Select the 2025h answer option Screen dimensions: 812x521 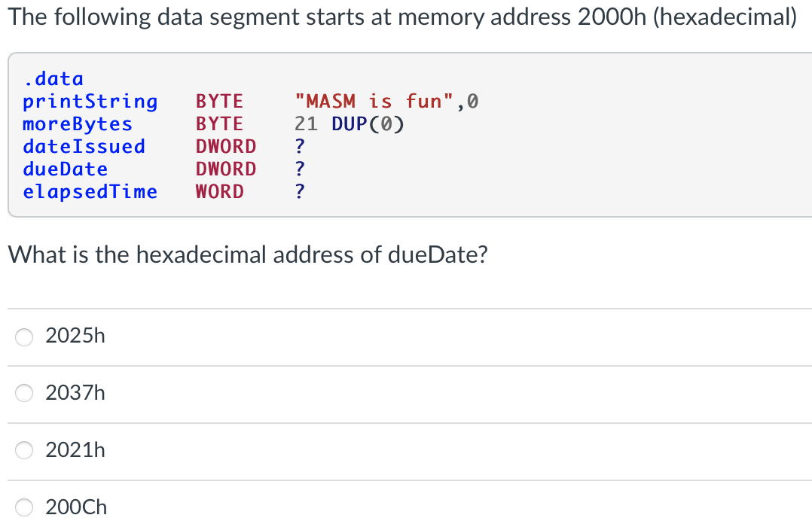pyautogui.click(x=23, y=337)
